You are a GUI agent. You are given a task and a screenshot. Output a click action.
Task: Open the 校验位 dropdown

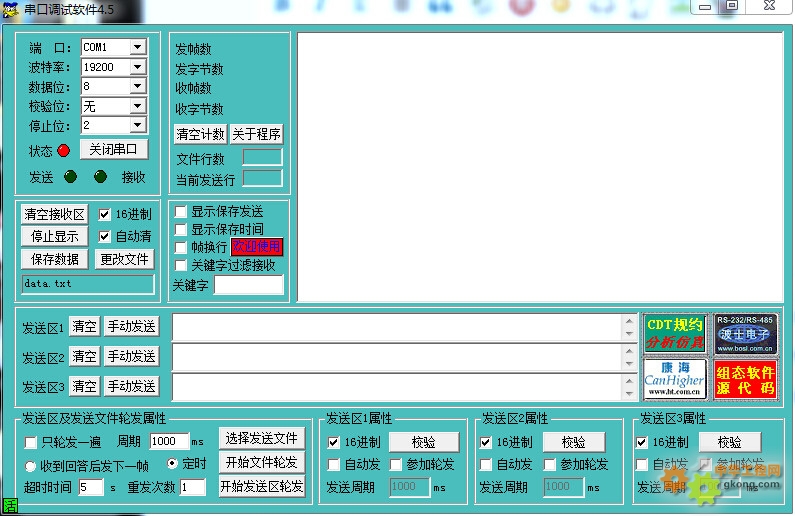tap(137, 106)
